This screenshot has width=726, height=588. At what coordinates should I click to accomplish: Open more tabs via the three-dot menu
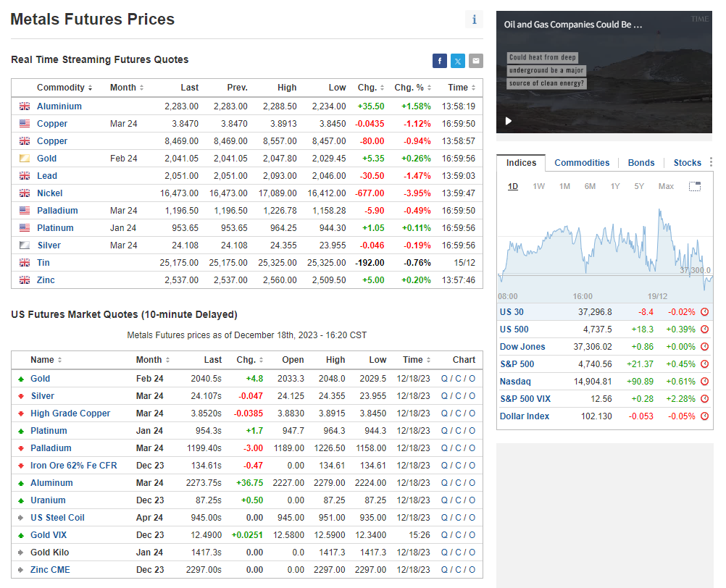(x=711, y=162)
